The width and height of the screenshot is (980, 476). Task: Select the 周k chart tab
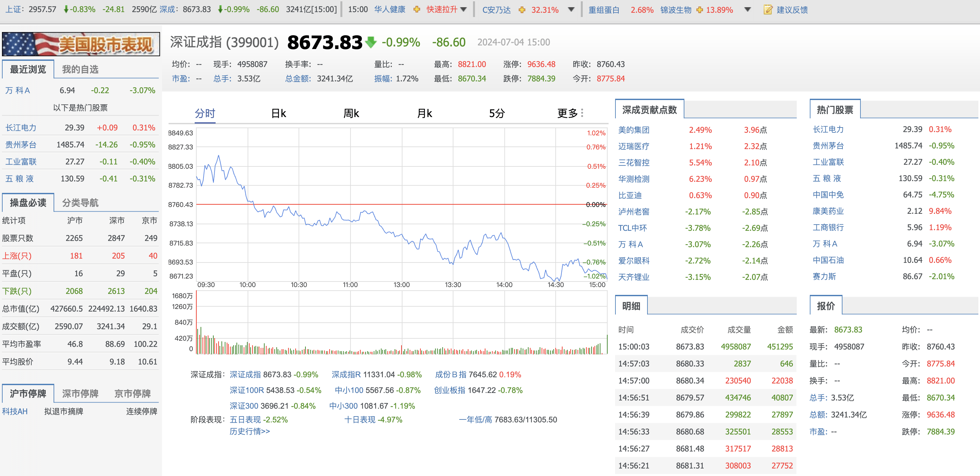coord(351,113)
